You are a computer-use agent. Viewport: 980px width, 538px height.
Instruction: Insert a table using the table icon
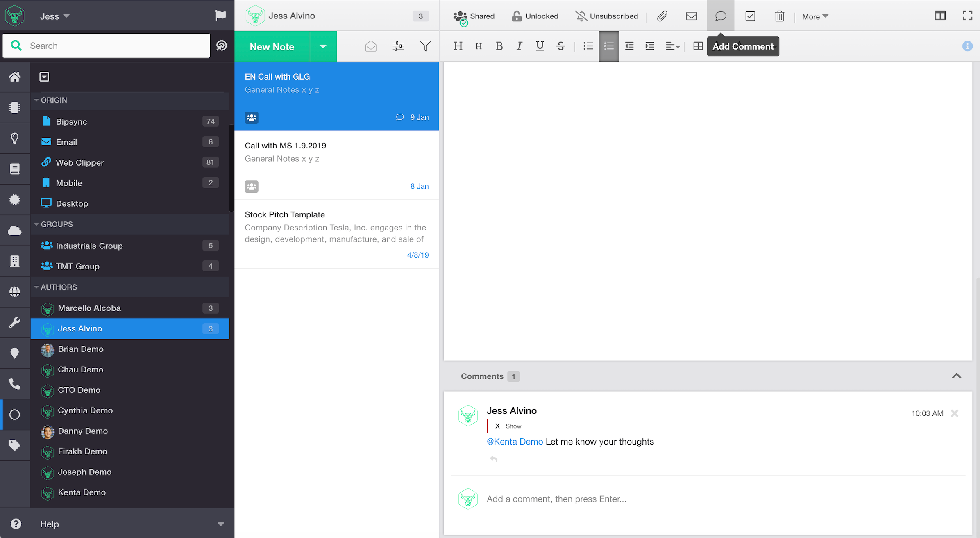[698, 46]
